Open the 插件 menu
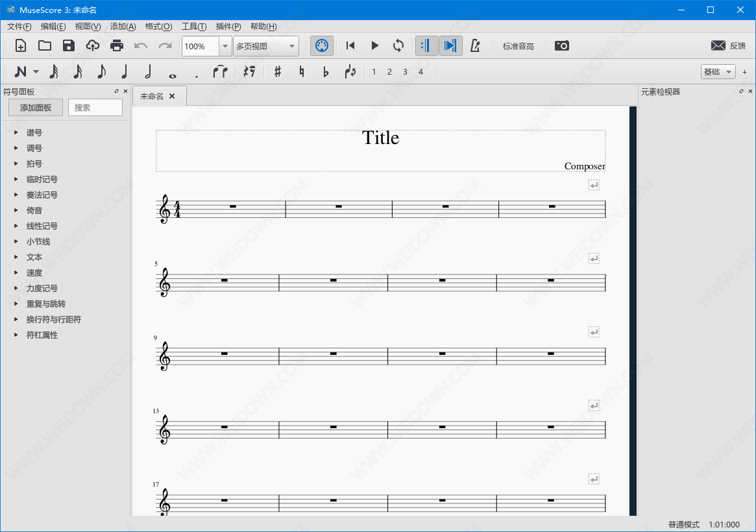 coord(228,27)
